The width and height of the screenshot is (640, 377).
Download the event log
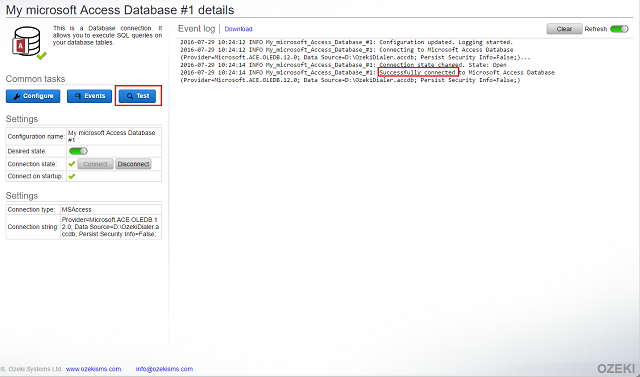[238, 29]
